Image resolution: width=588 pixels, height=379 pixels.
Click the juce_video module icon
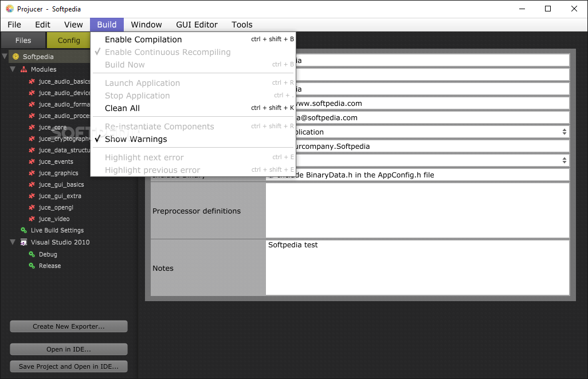click(32, 219)
